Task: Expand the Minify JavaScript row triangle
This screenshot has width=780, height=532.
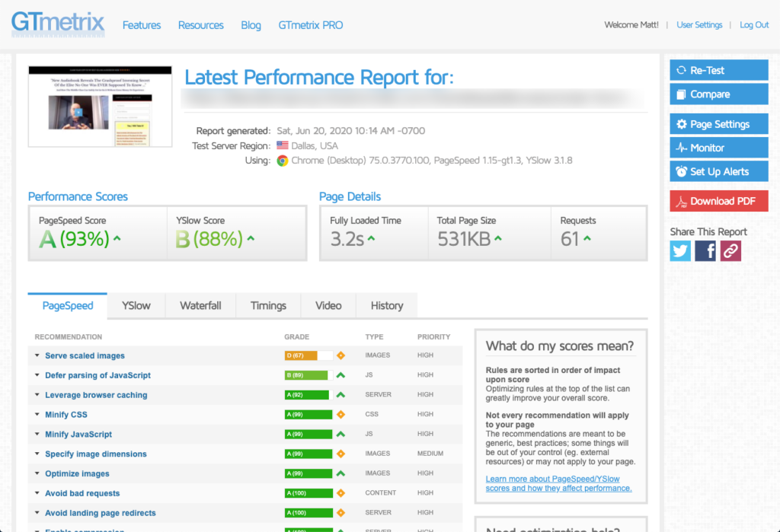Action: 37,434
